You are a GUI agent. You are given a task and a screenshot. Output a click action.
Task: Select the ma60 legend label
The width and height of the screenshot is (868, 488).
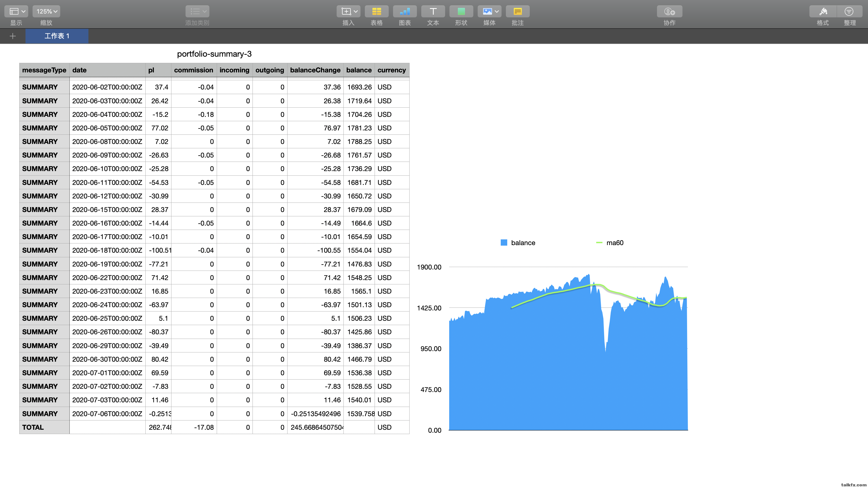pos(615,243)
